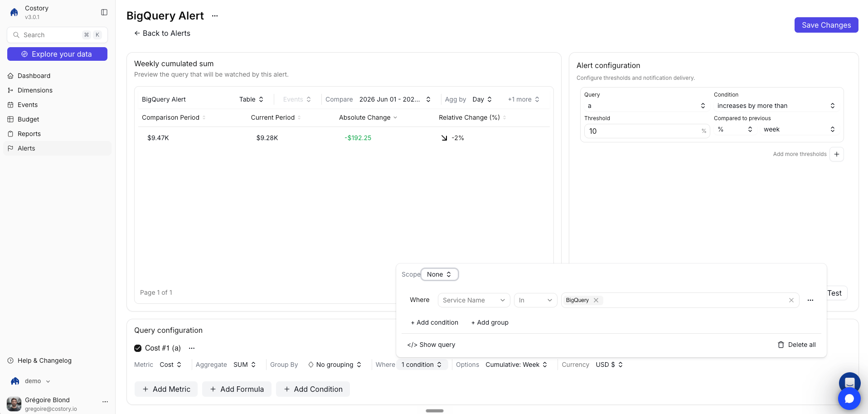Image resolution: width=868 pixels, height=414 pixels.
Task: Change Currency USD $ dropdown
Action: 609,365
